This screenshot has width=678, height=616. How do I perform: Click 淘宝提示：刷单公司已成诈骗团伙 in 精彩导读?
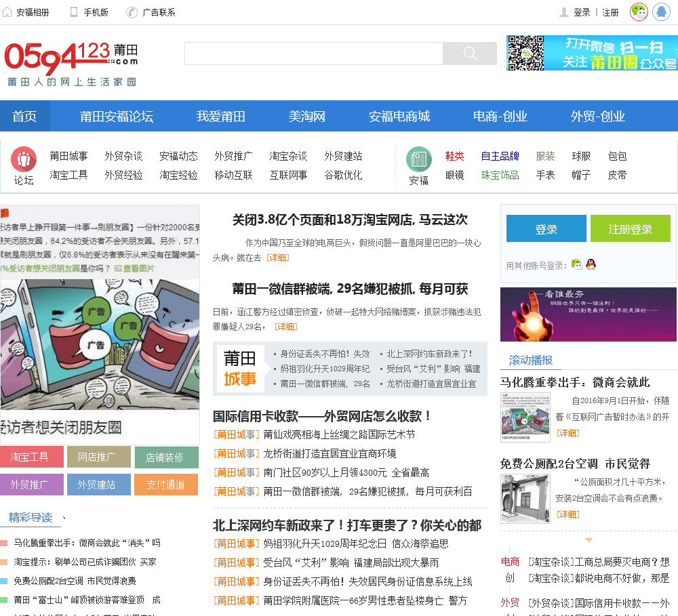[x=85, y=562]
